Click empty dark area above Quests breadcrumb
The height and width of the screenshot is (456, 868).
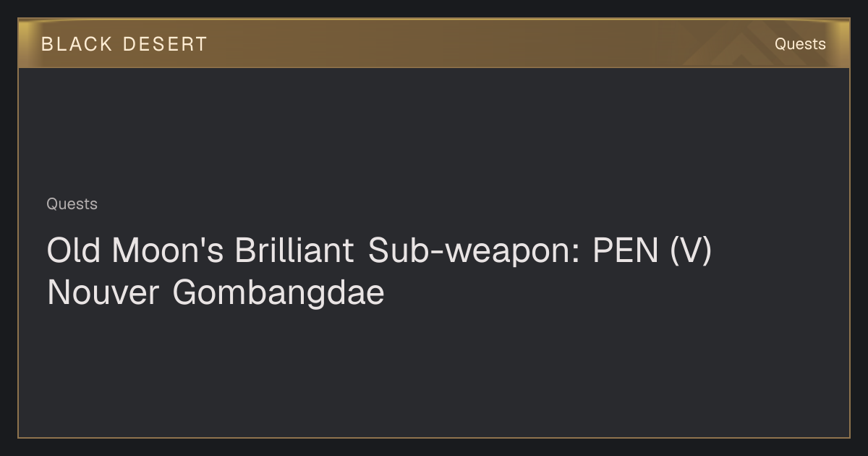click(x=434, y=130)
